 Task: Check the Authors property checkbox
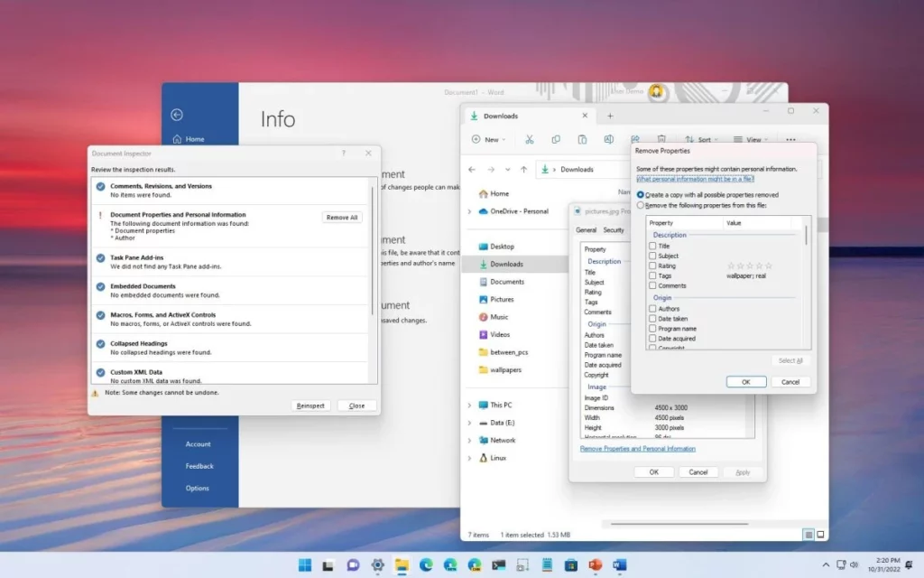click(652, 309)
